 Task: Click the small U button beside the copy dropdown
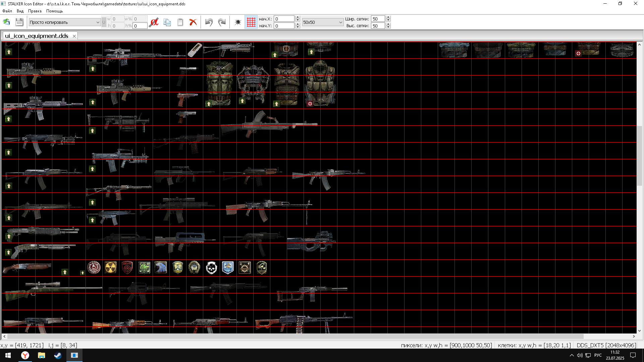click(104, 22)
